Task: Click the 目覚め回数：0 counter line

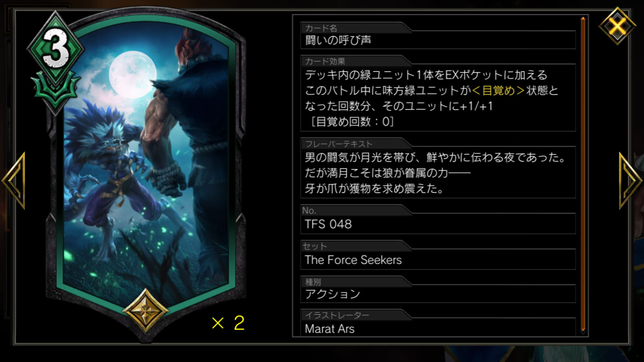Action: (350, 122)
